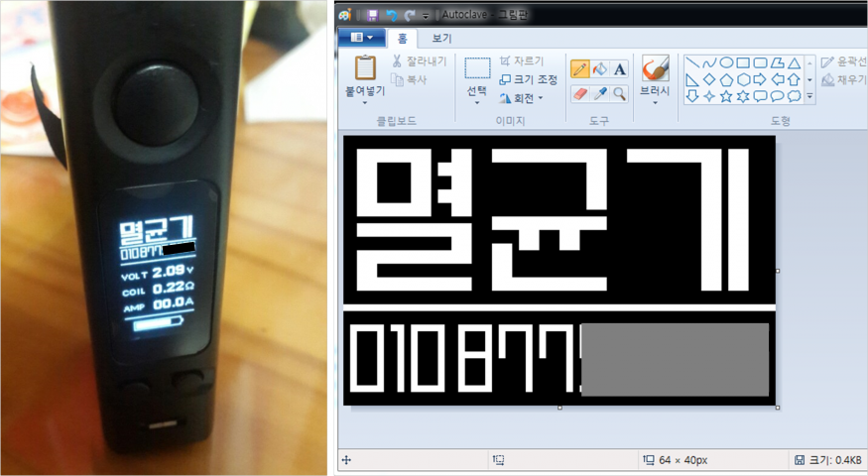Select the five-point star shape
Viewport: 868px width, 476px height.
(x=725, y=96)
